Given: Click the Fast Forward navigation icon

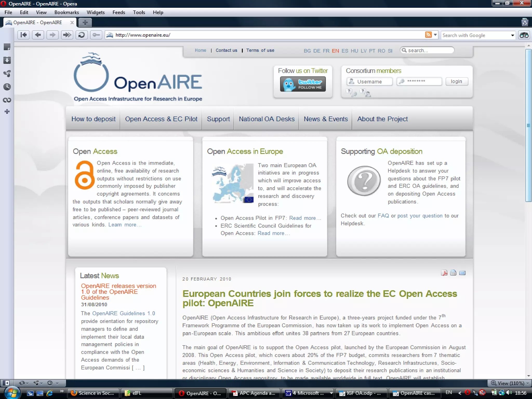Looking at the screenshot, I should coord(67,35).
